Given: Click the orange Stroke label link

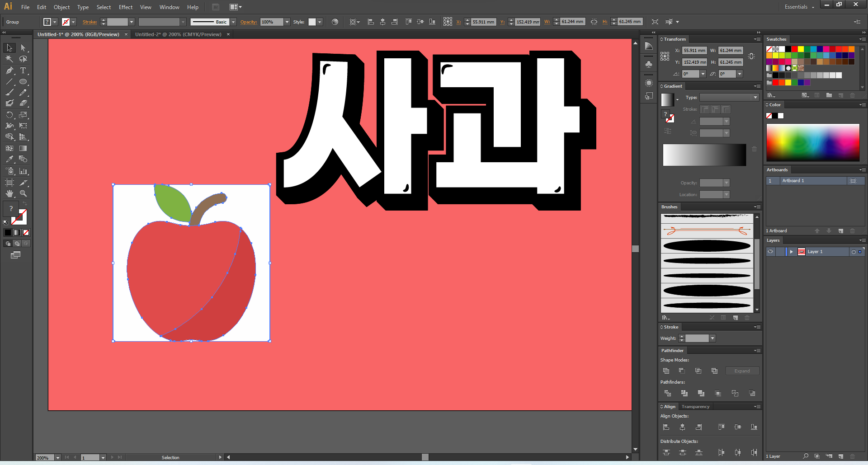Looking at the screenshot, I should click(x=90, y=22).
